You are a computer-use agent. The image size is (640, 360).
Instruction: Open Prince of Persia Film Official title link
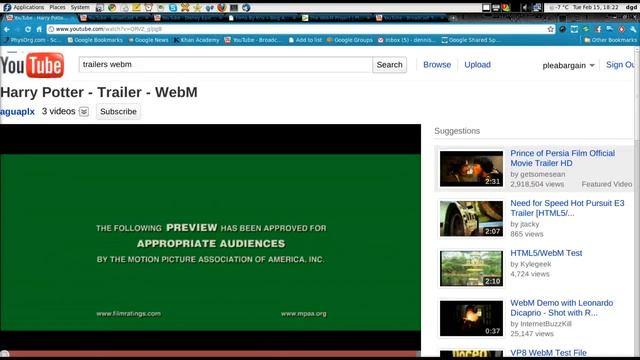tap(562, 158)
